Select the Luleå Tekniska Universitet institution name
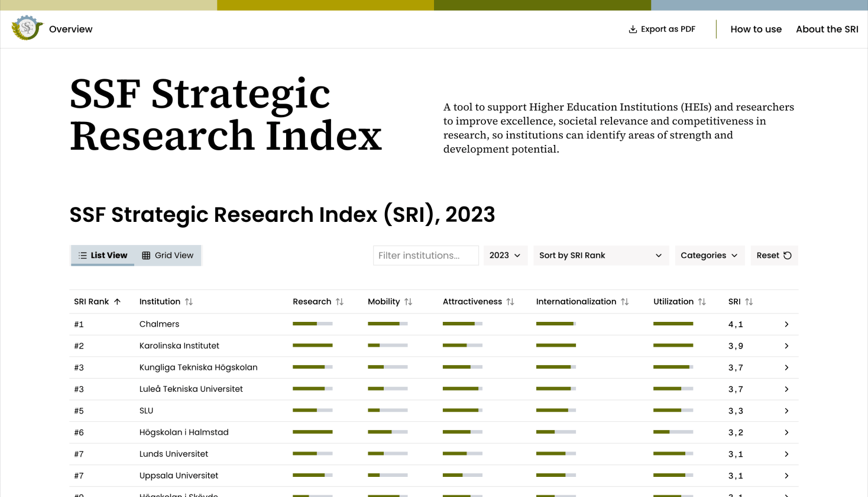This screenshot has width=868, height=497. tap(191, 389)
